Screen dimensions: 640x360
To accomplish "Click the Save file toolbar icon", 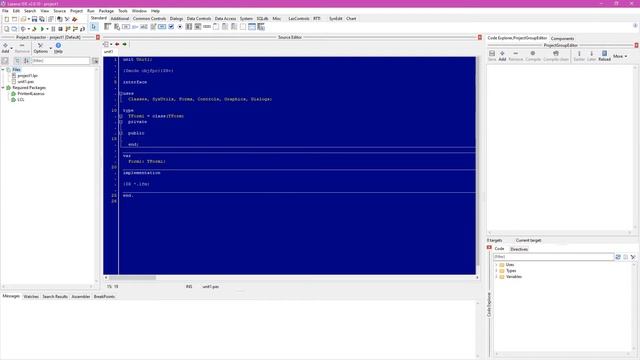I will (x=34, y=19).
